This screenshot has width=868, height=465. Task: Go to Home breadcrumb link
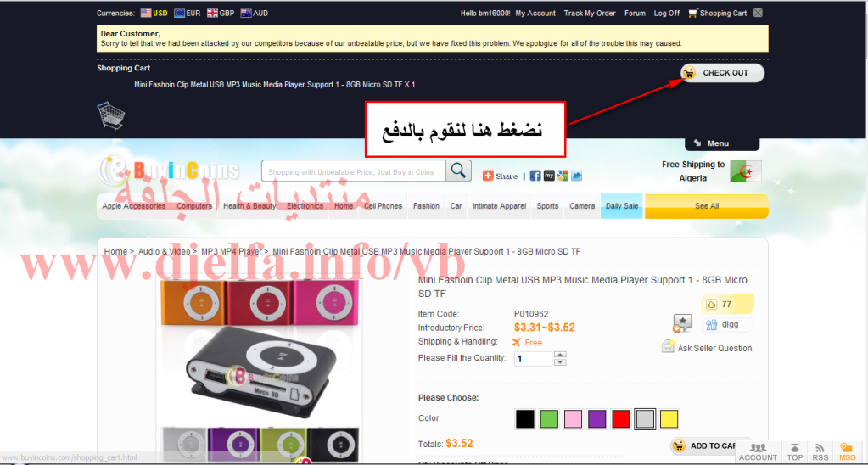coord(115,251)
